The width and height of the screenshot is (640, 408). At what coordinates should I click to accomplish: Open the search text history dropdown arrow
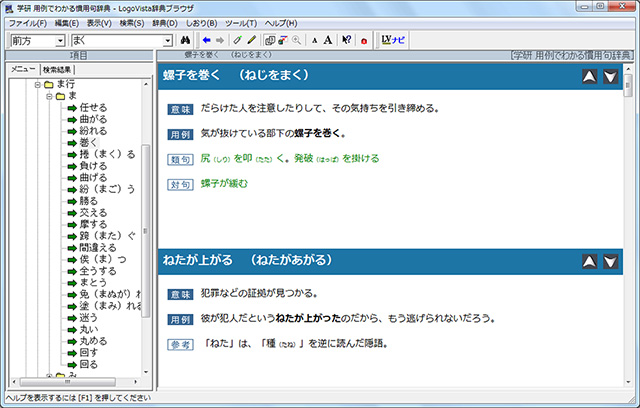(168, 40)
